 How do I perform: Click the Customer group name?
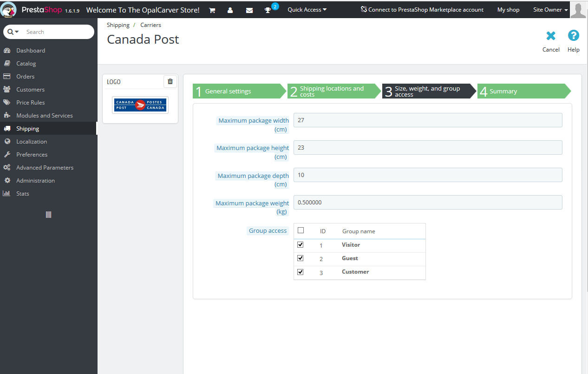(x=355, y=271)
